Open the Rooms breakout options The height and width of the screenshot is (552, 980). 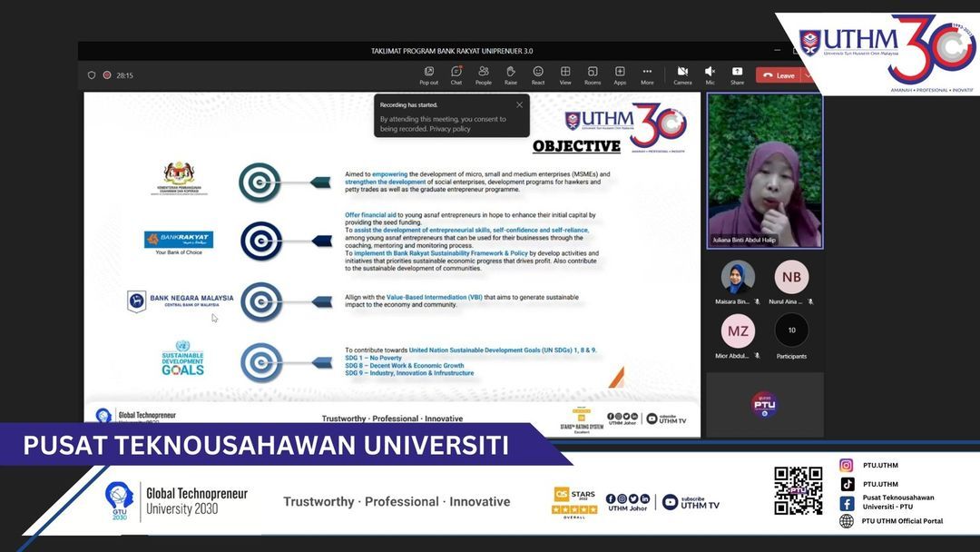click(x=593, y=74)
